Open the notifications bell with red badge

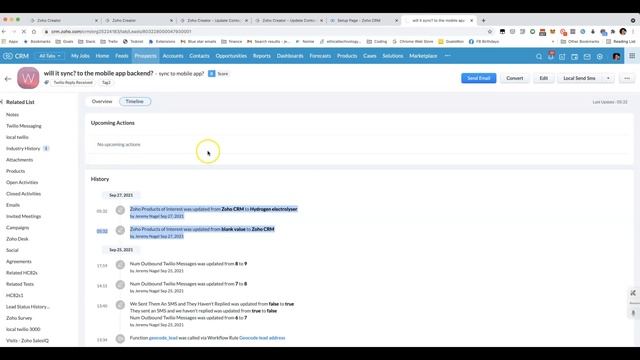pyautogui.click(x=551, y=56)
